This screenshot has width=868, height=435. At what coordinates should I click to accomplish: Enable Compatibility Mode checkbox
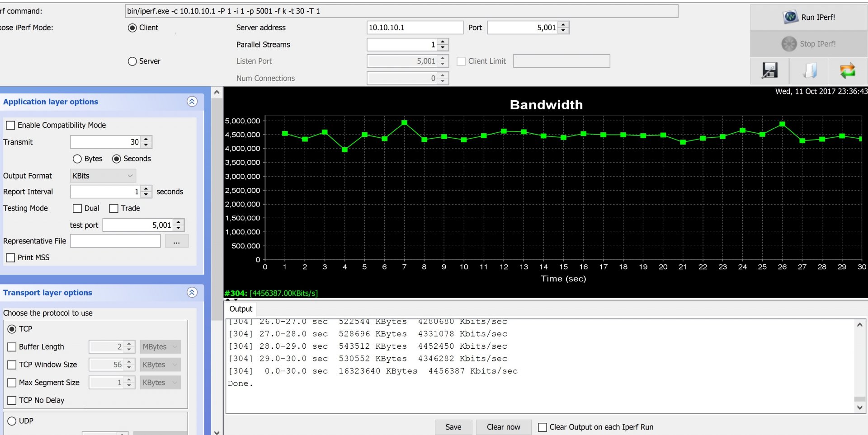[x=10, y=125]
